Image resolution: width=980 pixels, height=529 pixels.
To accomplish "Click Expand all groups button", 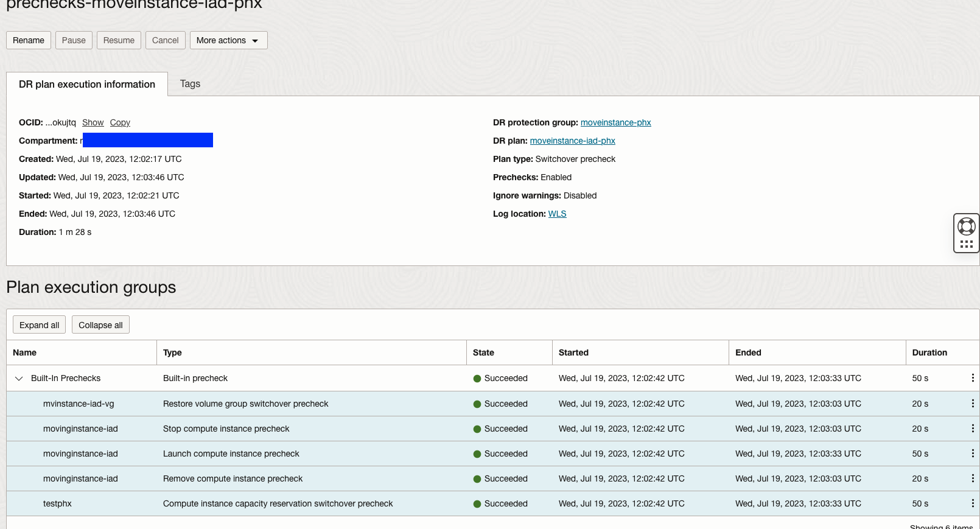I will point(39,325).
